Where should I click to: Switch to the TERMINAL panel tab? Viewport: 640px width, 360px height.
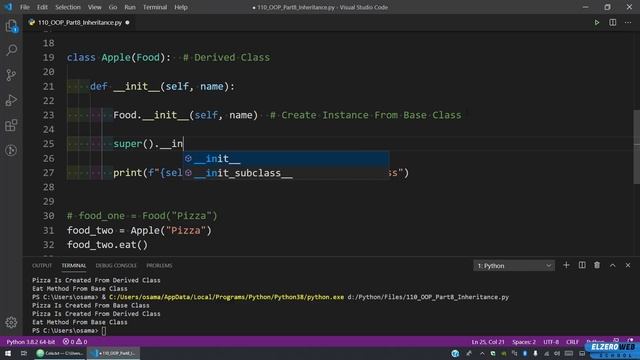pos(74,265)
